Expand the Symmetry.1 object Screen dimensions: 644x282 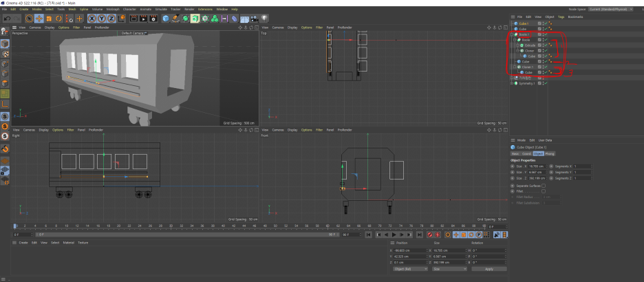coord(512,83)
